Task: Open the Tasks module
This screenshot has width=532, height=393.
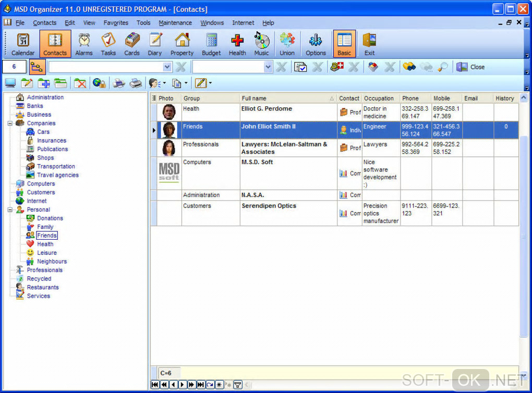Action: (x=108, y=44)
